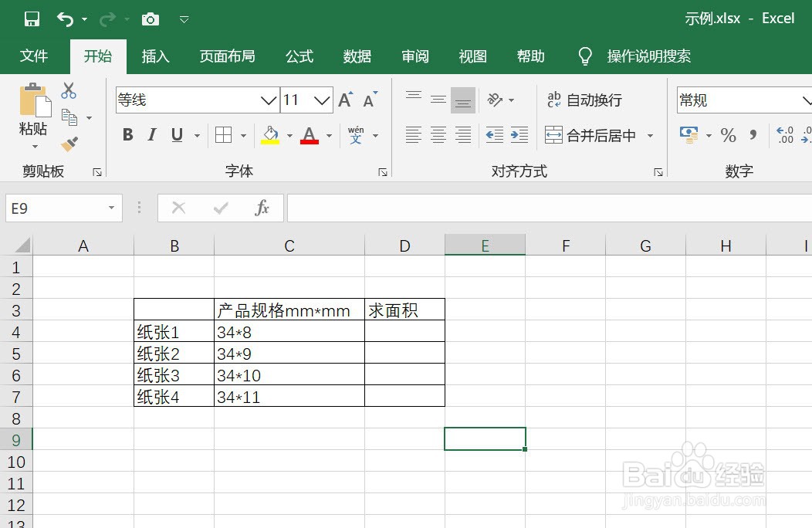The height and width of the screenshot is (528, 812).
Task: Click inside the Name Box showing E9
Action: [x=54, y=208]
